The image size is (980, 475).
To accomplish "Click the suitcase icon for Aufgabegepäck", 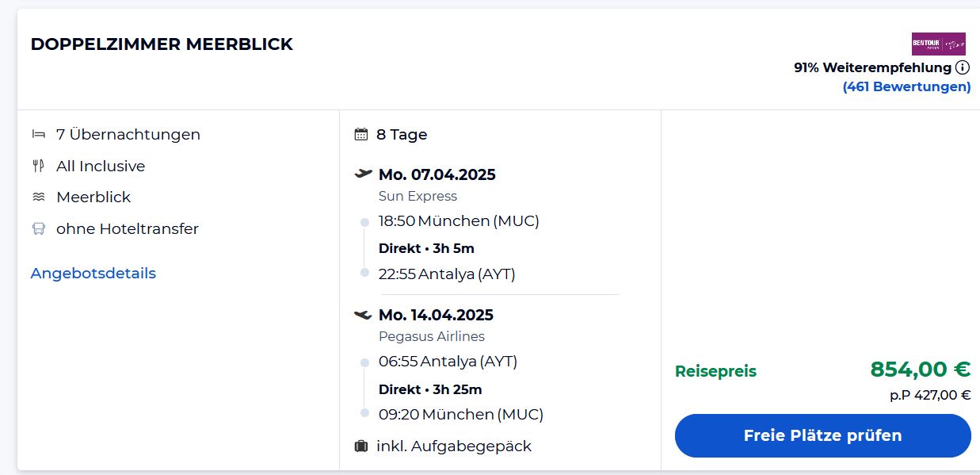I will (361, 446).
